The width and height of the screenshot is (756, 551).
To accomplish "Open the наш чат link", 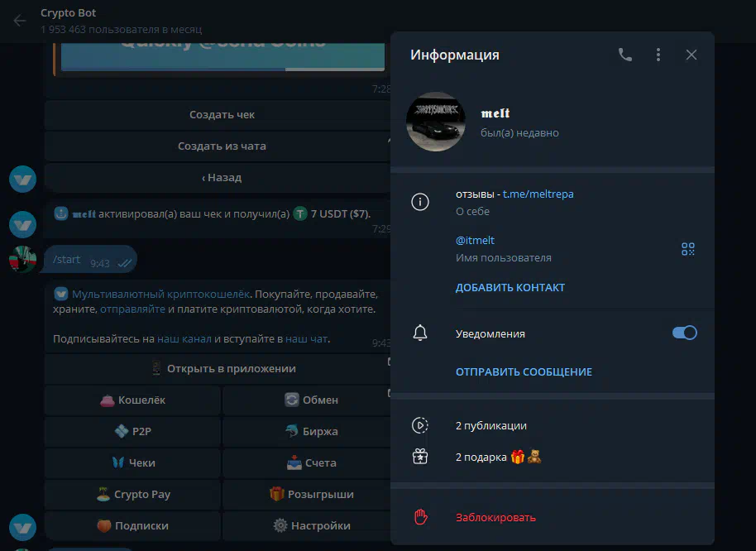I will (306, 339).
